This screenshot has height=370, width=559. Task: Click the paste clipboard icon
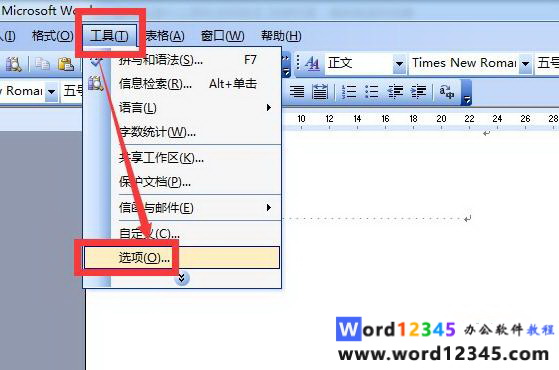[x=66, y=64]
